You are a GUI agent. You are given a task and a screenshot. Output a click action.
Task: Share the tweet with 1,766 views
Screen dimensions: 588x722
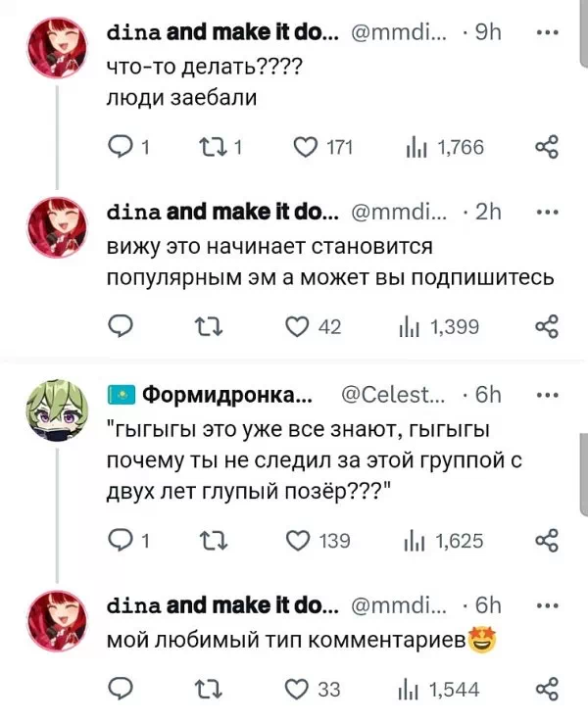coord(546,147)
